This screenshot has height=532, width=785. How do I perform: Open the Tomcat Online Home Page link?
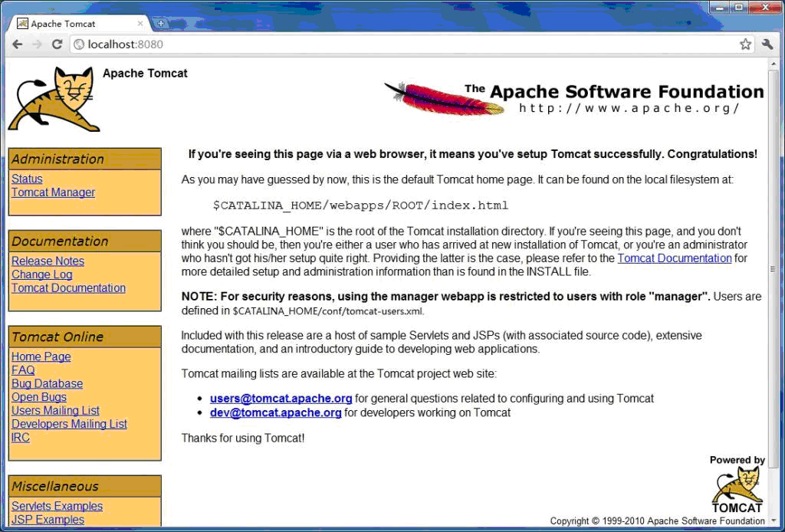[x=41, y=356]
